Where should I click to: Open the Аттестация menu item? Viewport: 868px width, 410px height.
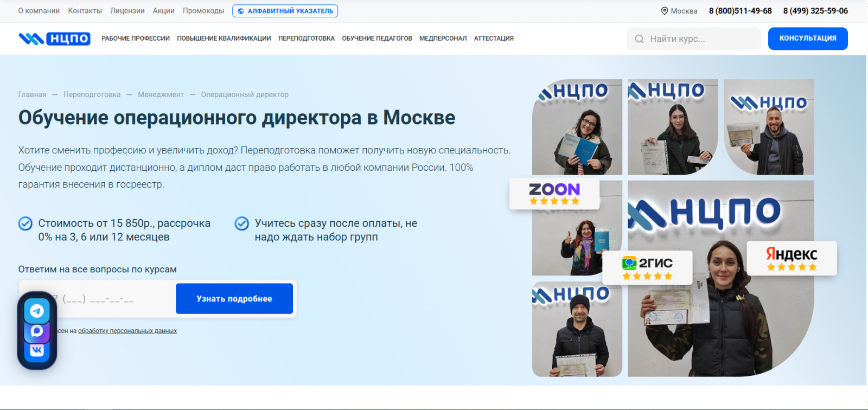pos(494,39)
